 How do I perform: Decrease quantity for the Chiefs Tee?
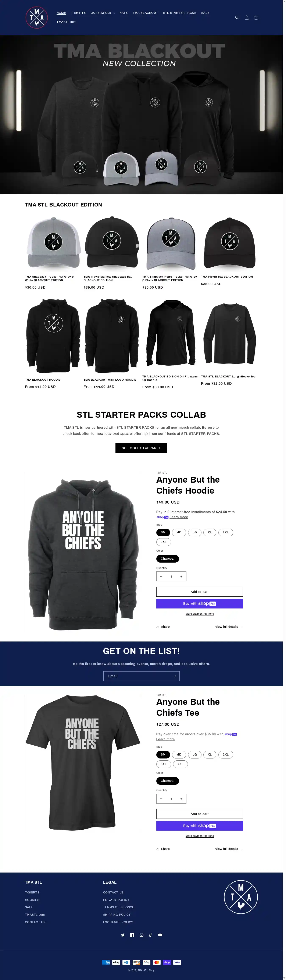[x=161, y=798]
